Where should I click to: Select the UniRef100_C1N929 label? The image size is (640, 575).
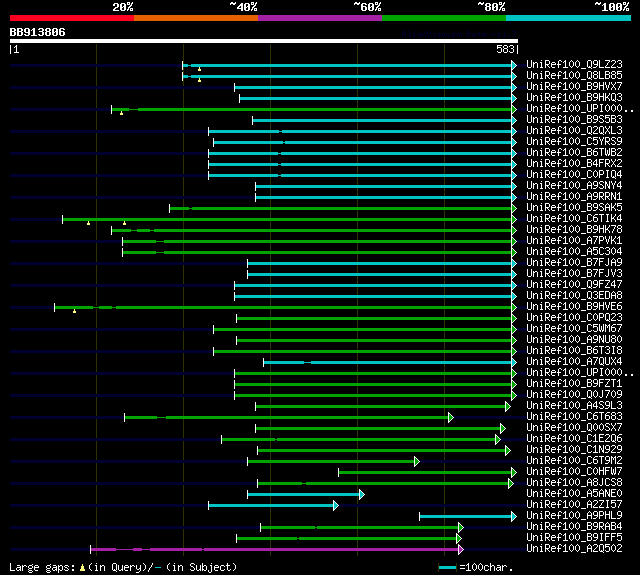coord(574,450)
